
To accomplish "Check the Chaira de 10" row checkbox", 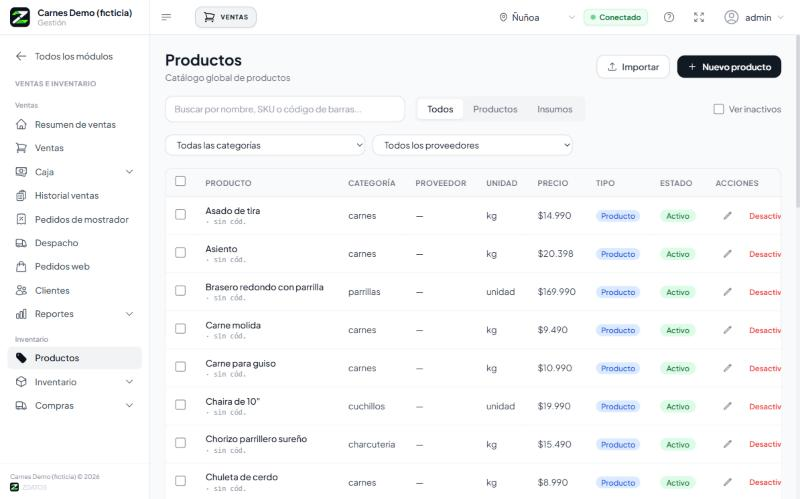I will [180, 405].
